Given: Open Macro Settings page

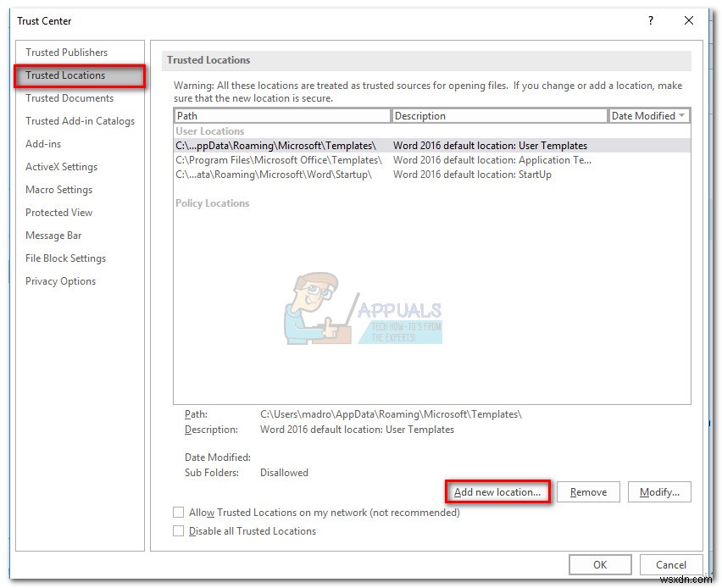Looking at the screenshot, I should coord(58,190).
